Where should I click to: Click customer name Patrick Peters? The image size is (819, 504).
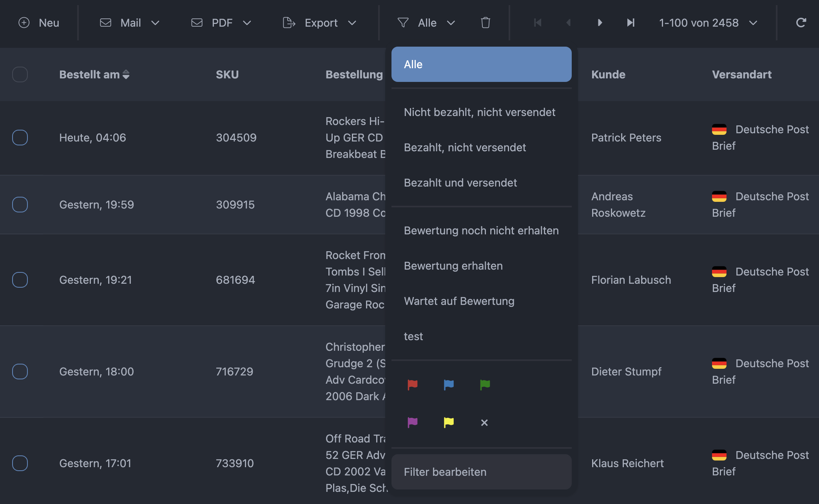point(626,138)
